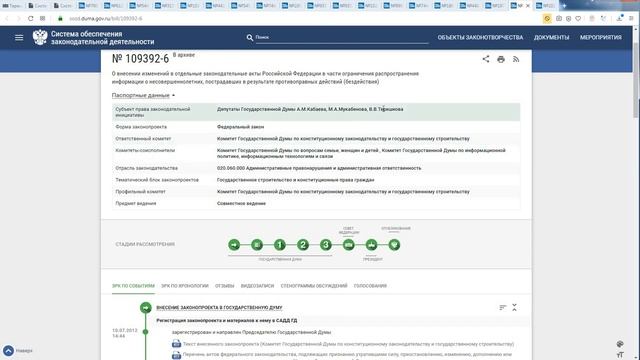Click the Совет Федерации stage circle

click(349, 245)
